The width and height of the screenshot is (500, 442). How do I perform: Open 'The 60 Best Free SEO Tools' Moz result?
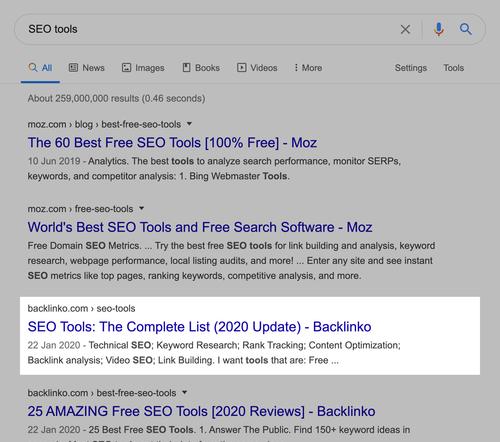click(x=172, y=143)
